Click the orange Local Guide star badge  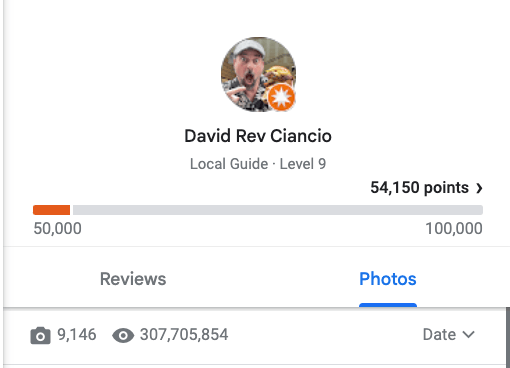tap(282, 98)
